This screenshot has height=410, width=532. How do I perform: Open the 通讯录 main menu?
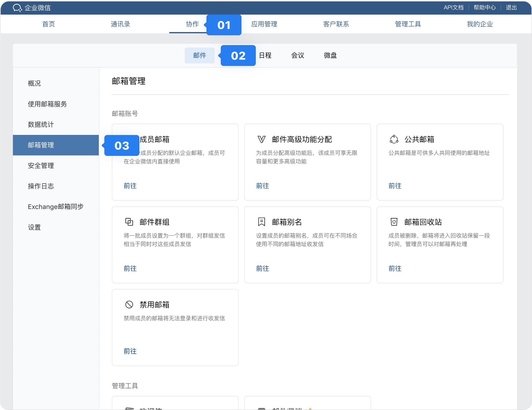click(x=120, y=24)
